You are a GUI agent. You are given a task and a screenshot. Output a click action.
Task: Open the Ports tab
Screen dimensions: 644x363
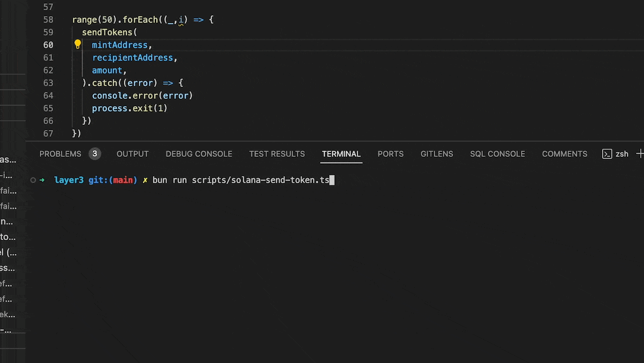(x=391, y=154)
